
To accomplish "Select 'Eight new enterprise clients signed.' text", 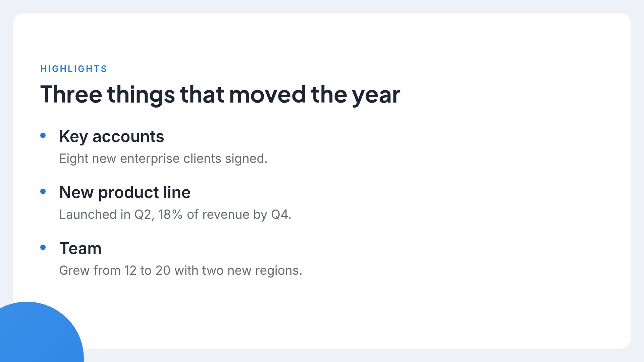I will tap(163, 159).
